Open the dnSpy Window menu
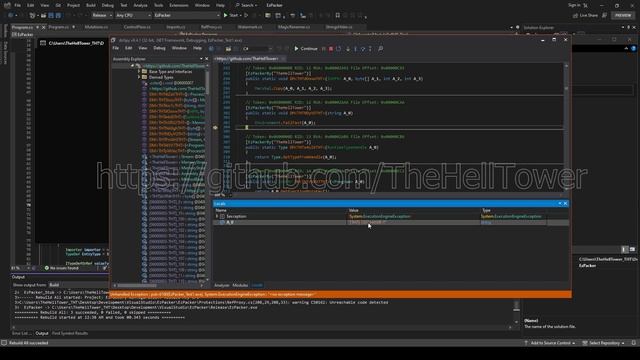This screenshot has height=360, width=640. click(179, 48)
